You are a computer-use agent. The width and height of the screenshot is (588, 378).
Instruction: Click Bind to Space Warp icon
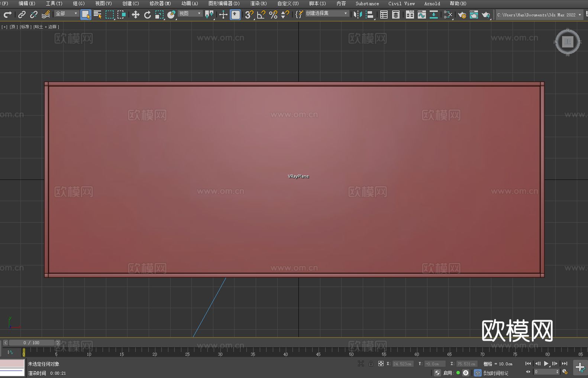46,14
